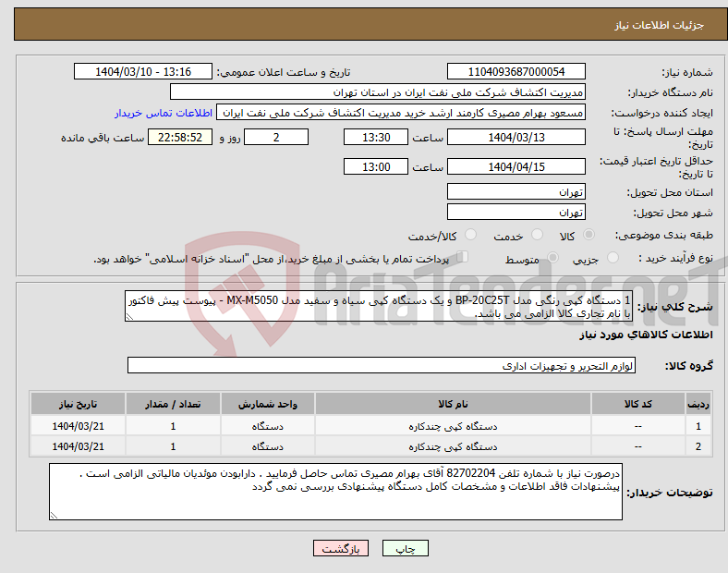728x573 pixels.
Task: Click row 2 need date 1404/03/21
Action: click(78, 446)
